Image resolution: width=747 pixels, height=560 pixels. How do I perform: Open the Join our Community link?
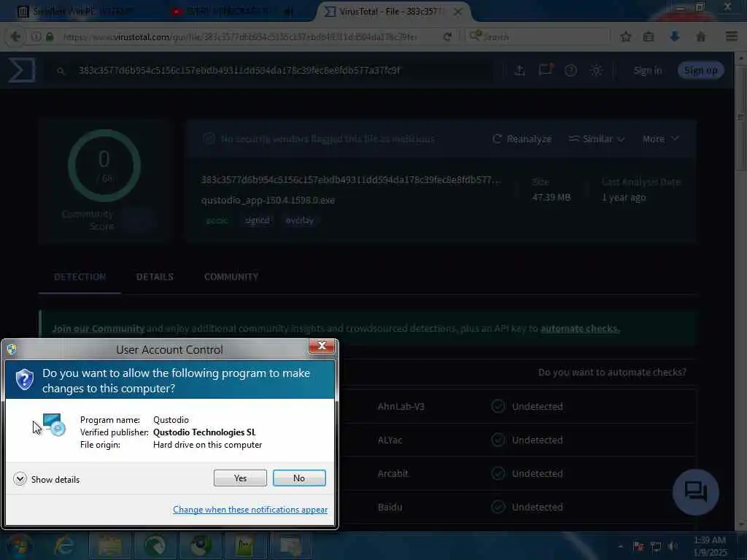pyautogui.click(x=98, y=328)
